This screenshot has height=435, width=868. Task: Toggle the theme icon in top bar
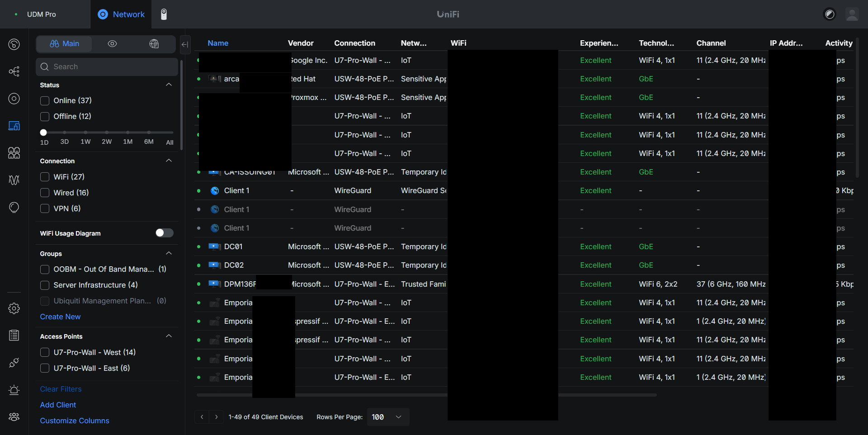coord(830,14)
